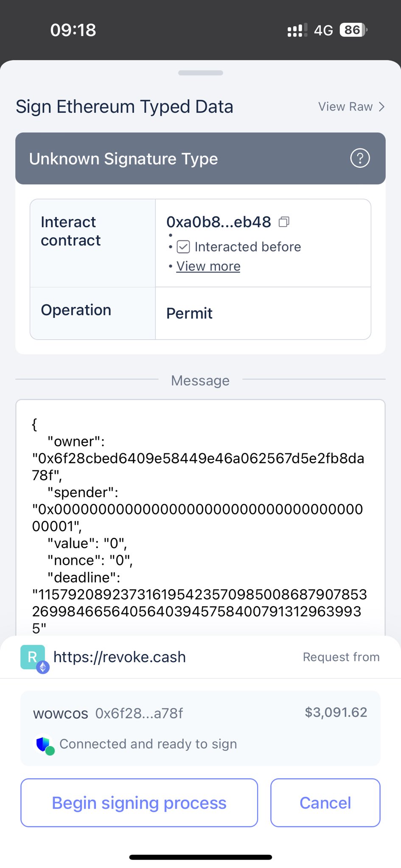The height and width of the screenshot is (868, 401).
Task: Tap the Permit operation value
Action: tap(189, 314)
